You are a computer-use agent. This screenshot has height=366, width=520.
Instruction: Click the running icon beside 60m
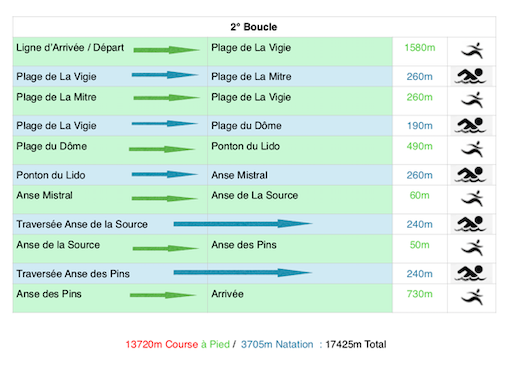472,198
